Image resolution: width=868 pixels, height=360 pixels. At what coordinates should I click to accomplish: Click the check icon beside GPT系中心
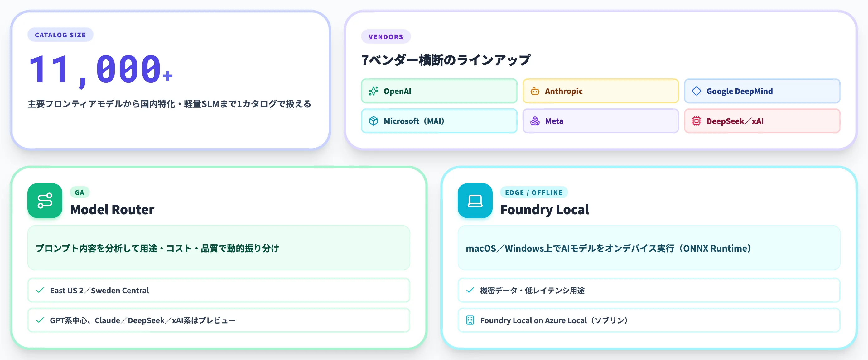(40, 320)
